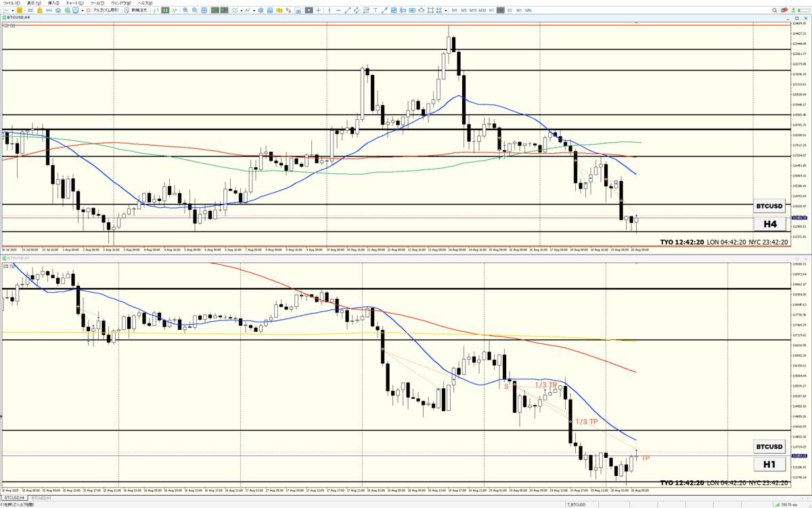This screenshot has height=508, width=812.
Task: Open the lock bag market icon
Action: pyautogui.click(x=39, y=10)
